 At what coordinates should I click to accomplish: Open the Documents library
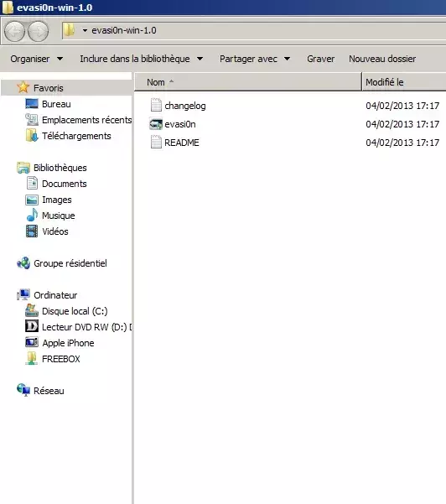coord(65,184)
